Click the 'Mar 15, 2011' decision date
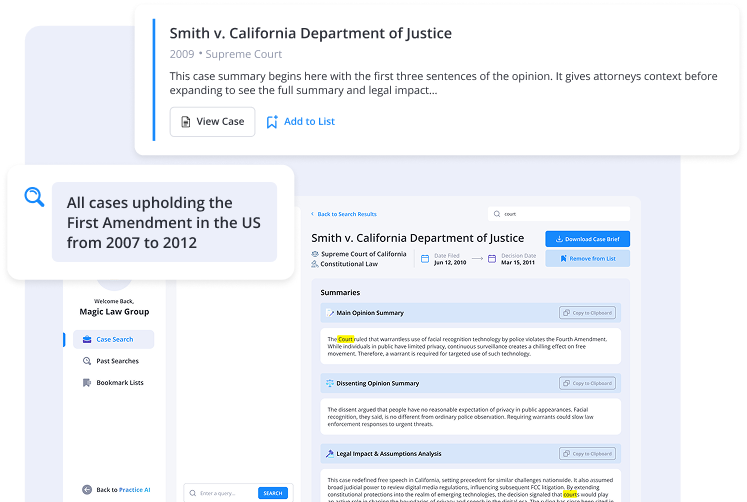 [518, 262]
